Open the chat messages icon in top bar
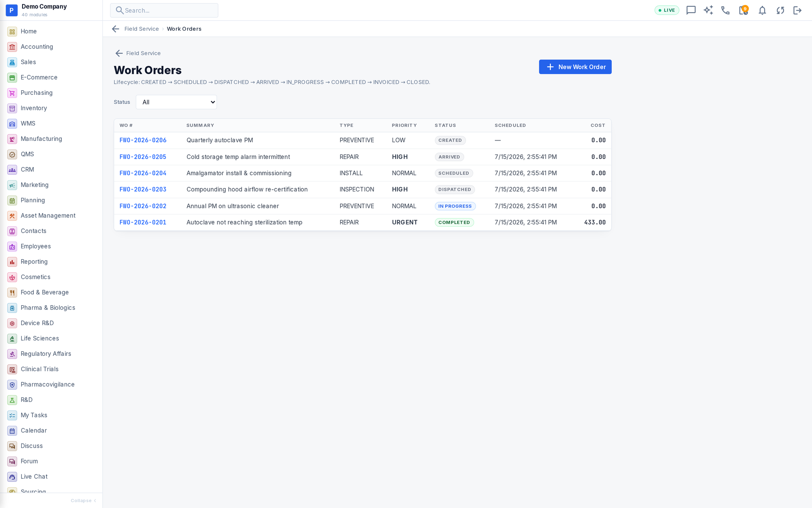Screen dimensions: 812x508 [691, 10]
